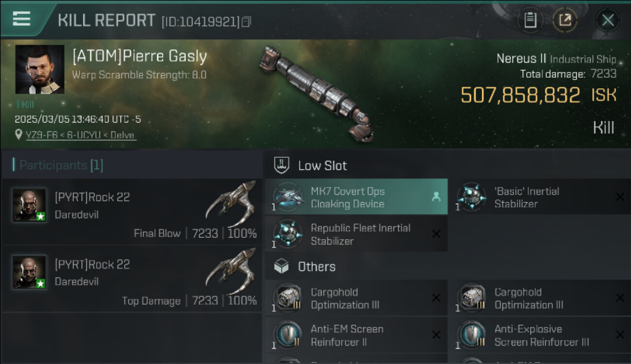Select MK7 Covert Ops Cloaking Device
This screenshot has height=364, width=631.
[x=356, y=197]
